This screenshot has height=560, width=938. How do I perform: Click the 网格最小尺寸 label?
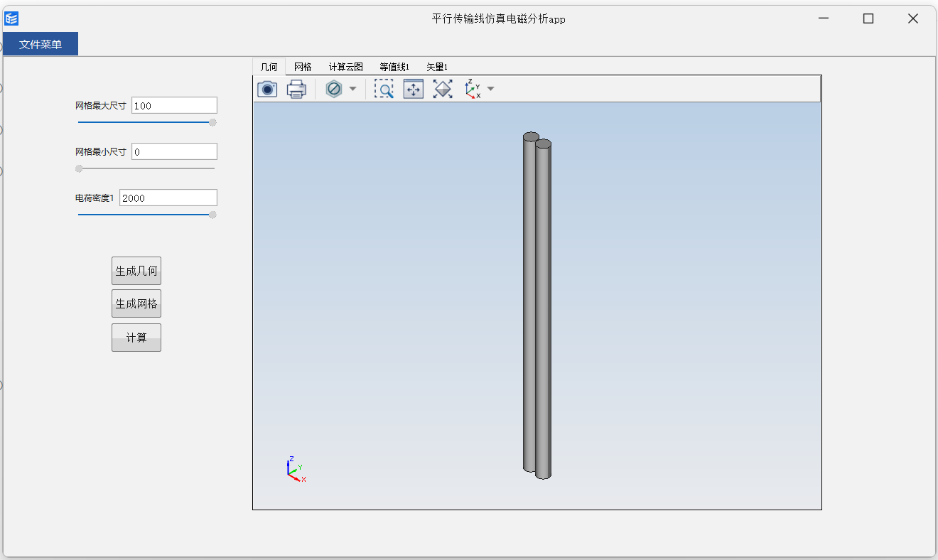101,152
